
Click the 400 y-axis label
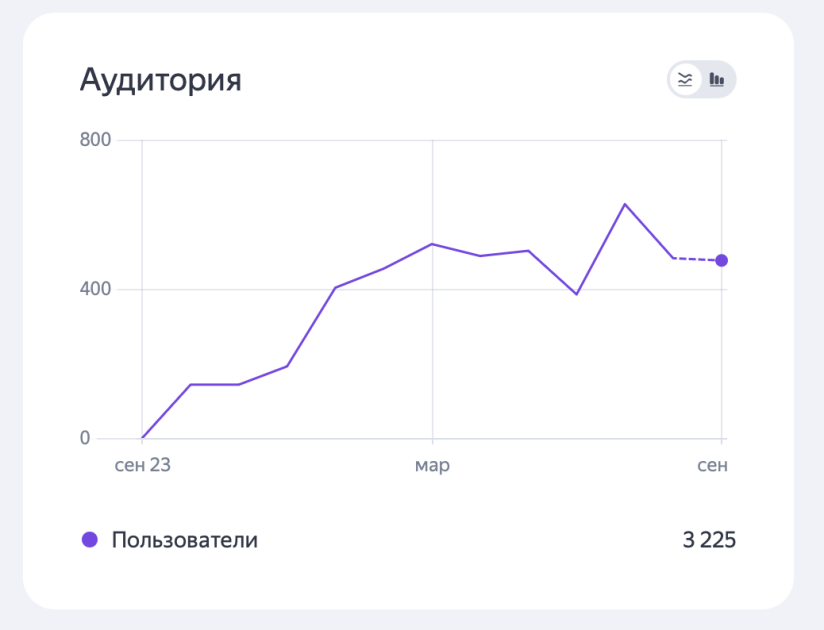pyautogui.click(x=95, y=289)
